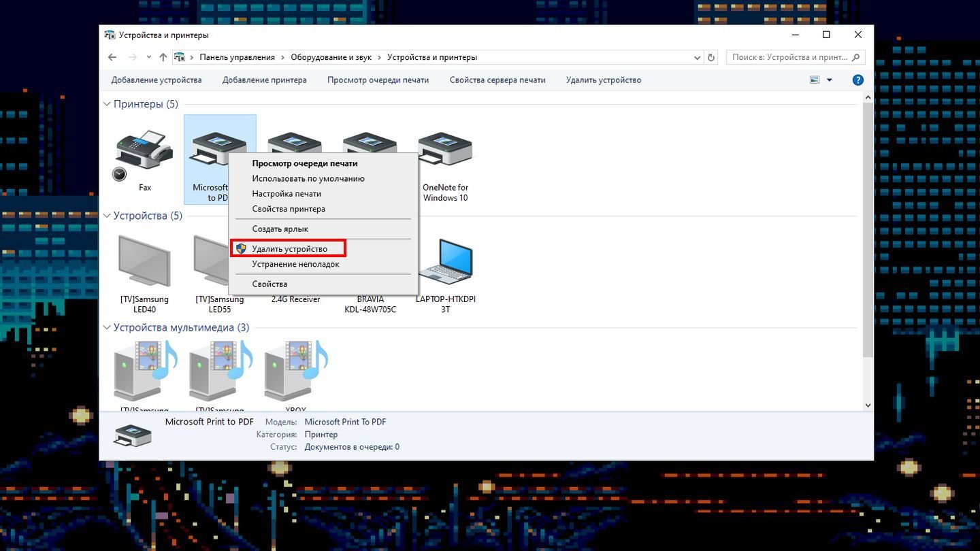Click the window title bar icon
Viewport: 980px width, 551px height.
click(x=110, y=35)
